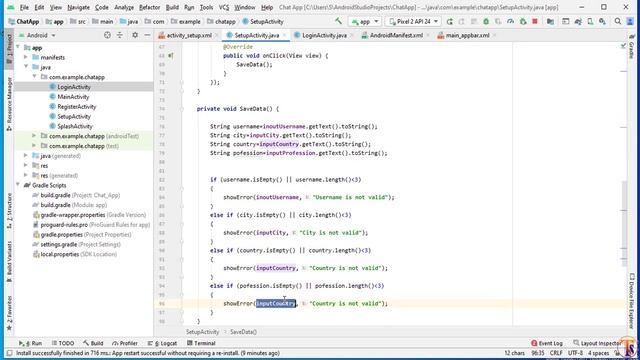Sync project with Gradle files icon
Viewport: 640px width, 360px height.
pyautogui.click(x=578, y=22)
